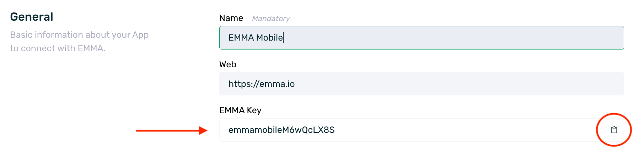The width and height of the screenshot is (644, 151).
Task: Click the Mandatory hint text
Action: (271, 19)
